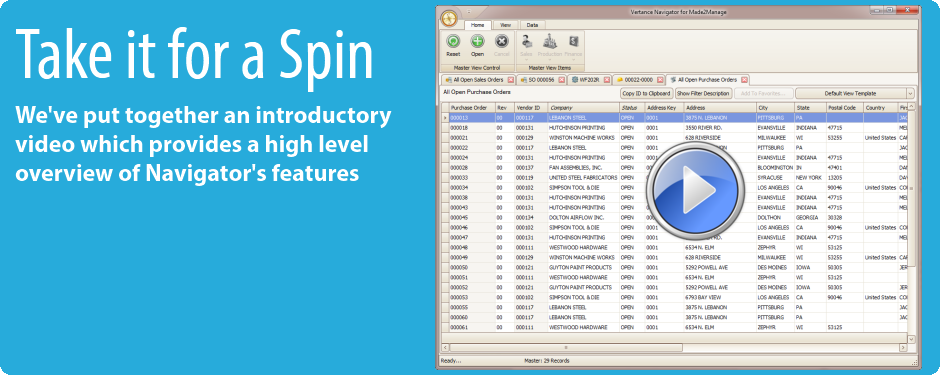Screen dimensions: 940x375
Task: Open the quick access toolbar dropdown
Action: click(469, 11)
